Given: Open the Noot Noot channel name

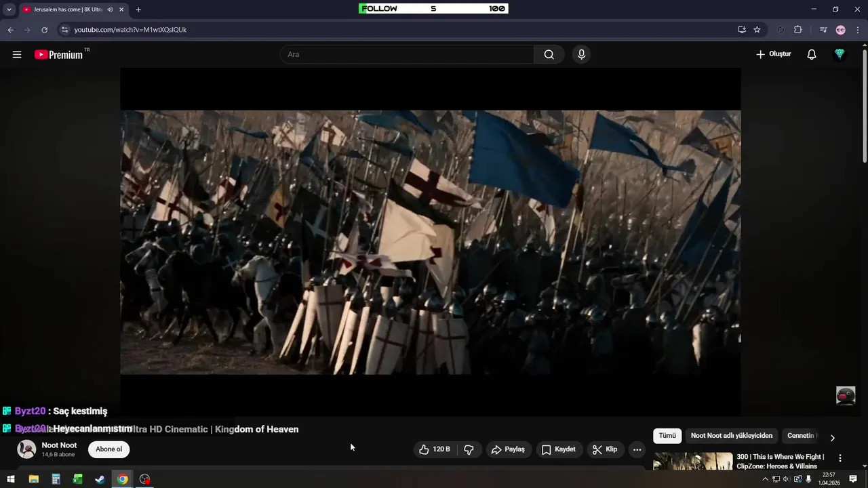Looking at the screenshot, I should (x=59, y=445).
